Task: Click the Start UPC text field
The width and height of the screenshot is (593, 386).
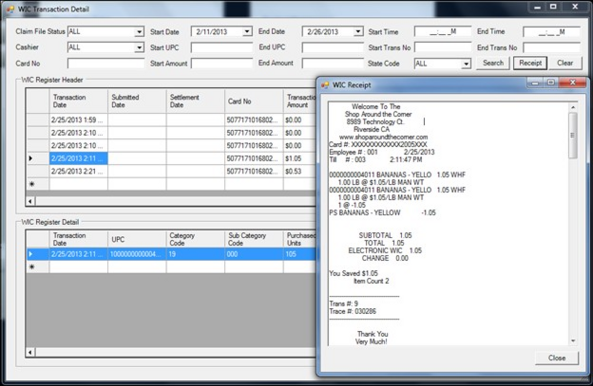Action: click(222, 48)
